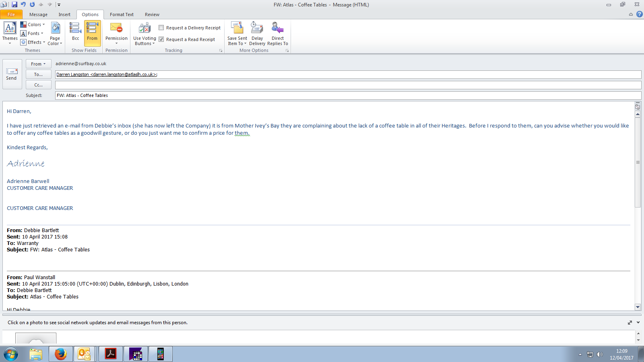Click the message scrollbar down arrow
The image size is (644, 362).
point(638,307)
